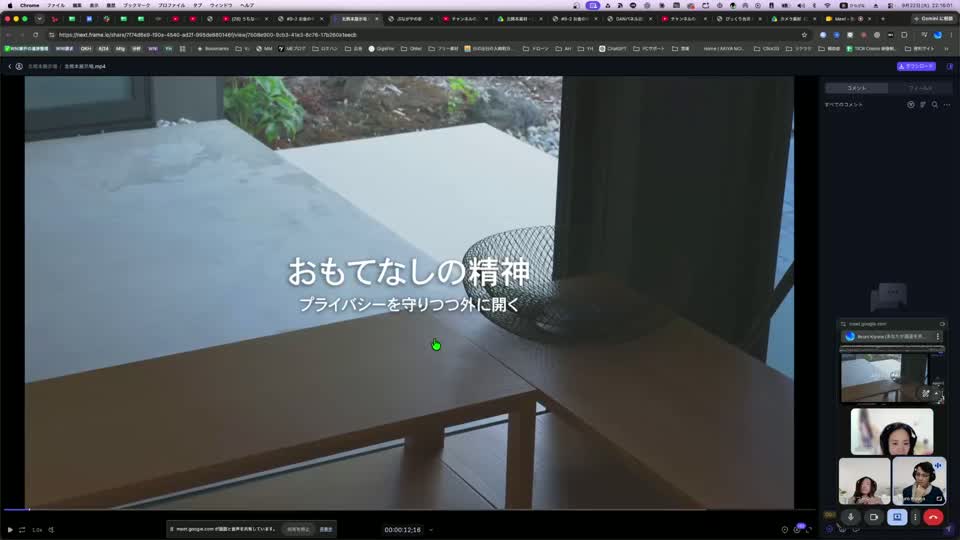Open the Chrome three-dot menu
The height and width of the screenshot is (540, 960).
click(950, 35)
